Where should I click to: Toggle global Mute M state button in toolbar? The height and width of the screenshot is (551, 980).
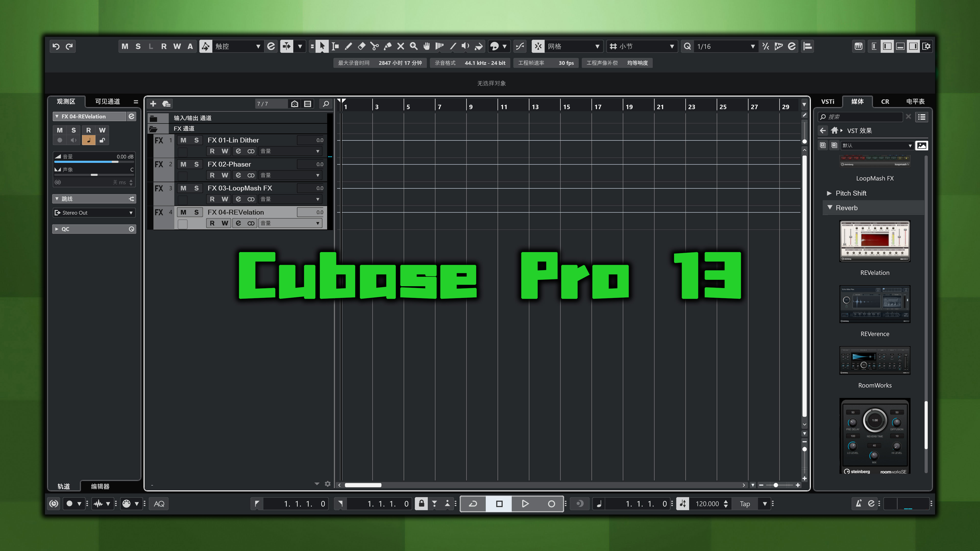tap(125, 46)
